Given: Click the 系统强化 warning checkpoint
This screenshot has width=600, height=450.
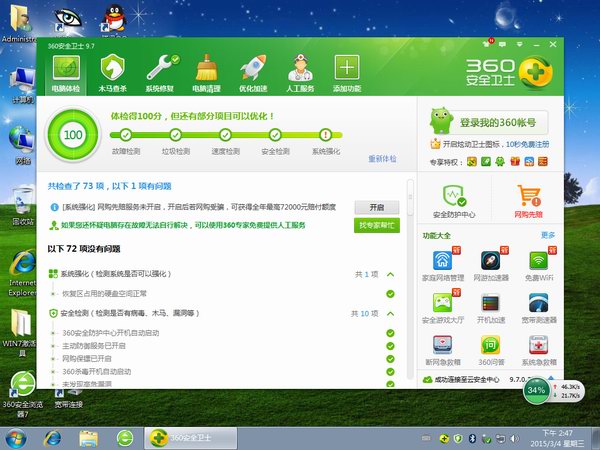Looking at the screenshot, I should tap(326, 135).
